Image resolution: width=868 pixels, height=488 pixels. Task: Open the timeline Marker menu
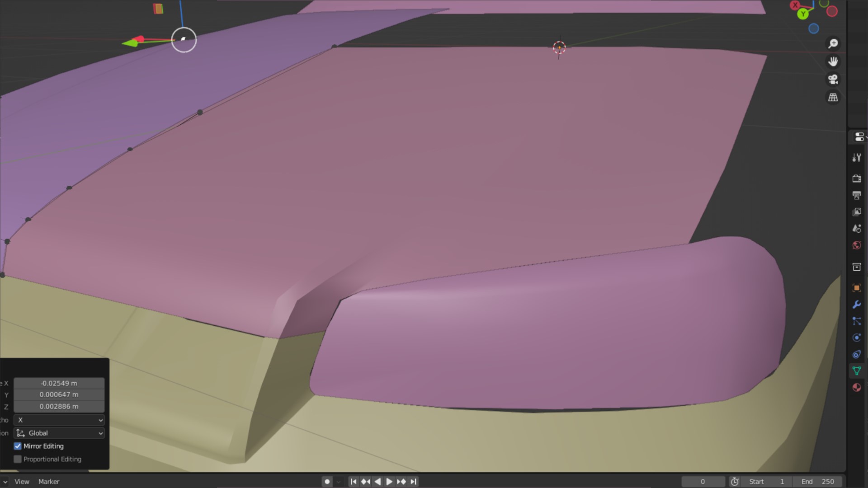point(49,482)
